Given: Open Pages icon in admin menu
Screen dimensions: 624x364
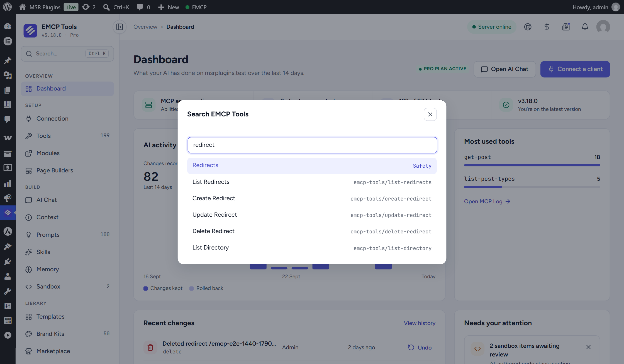Looking at the screenshot, I should click(8, 90).
